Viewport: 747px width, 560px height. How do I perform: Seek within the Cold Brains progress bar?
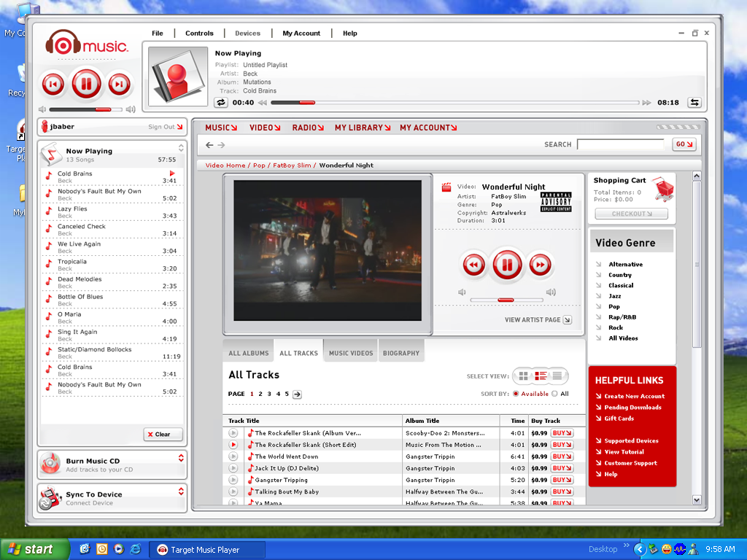click(454, 102)
